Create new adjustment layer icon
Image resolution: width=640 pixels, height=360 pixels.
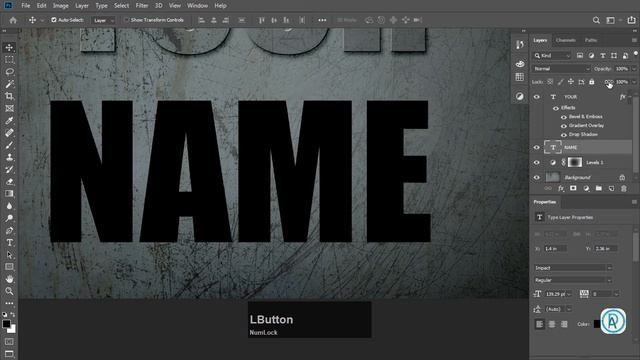click(586, 188)
